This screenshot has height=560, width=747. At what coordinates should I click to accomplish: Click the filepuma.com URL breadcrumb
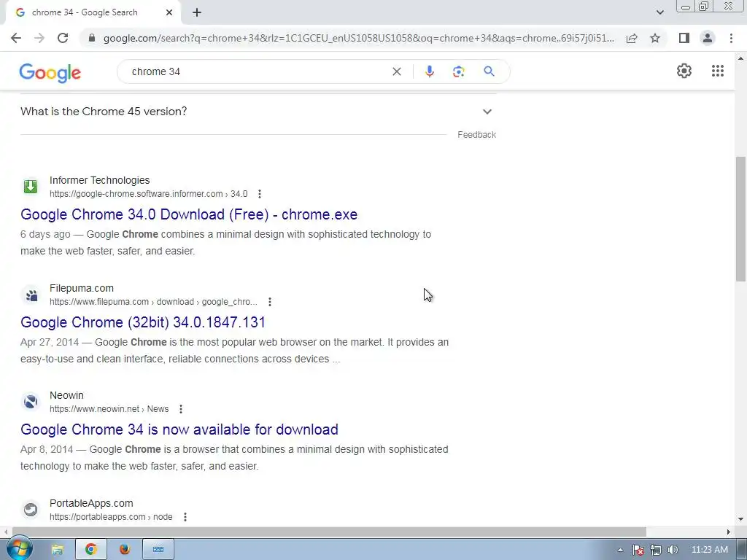[153, 302]
